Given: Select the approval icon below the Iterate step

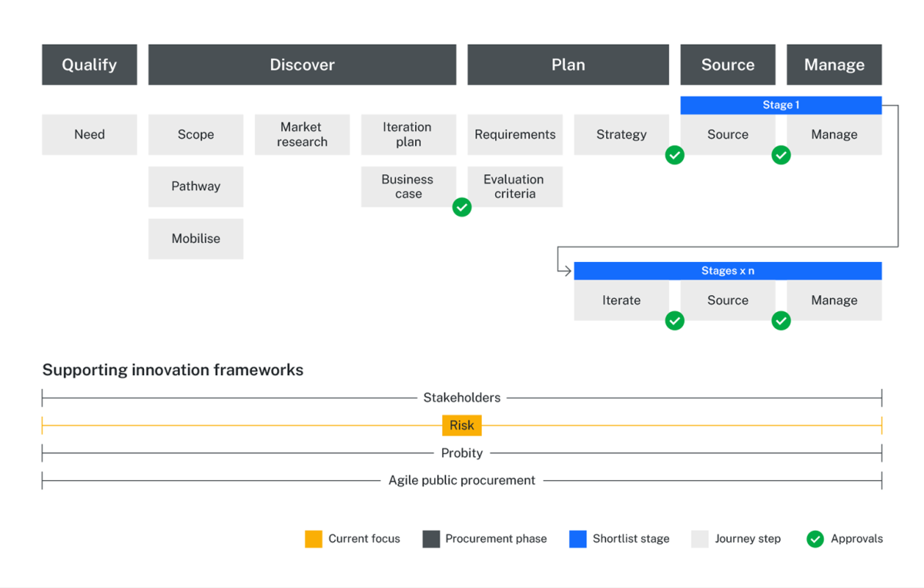Looking at the screenshot, I should 675,321.
